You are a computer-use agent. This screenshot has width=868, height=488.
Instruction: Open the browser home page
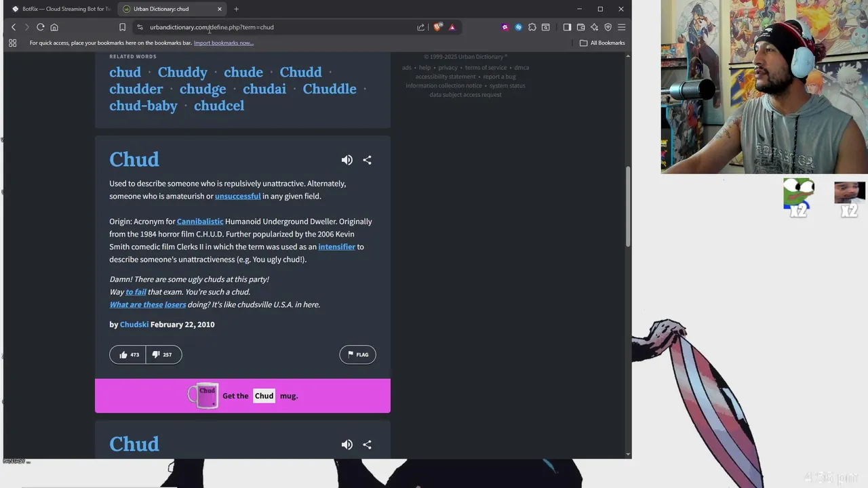coord(54,27)
